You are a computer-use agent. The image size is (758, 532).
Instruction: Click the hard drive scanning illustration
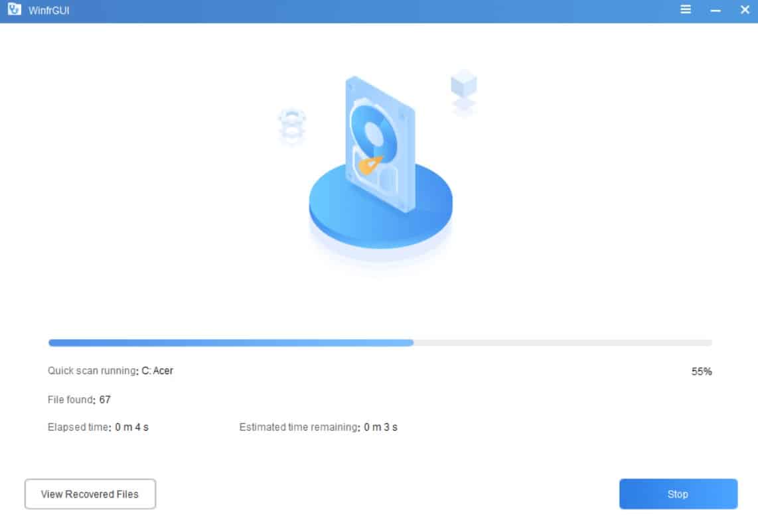[x=380, y=165]
